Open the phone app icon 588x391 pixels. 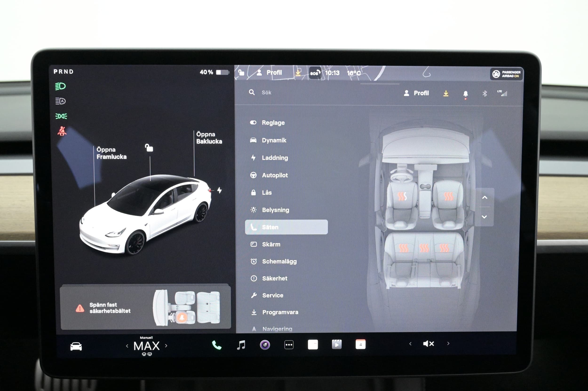[x=216, y=345]
